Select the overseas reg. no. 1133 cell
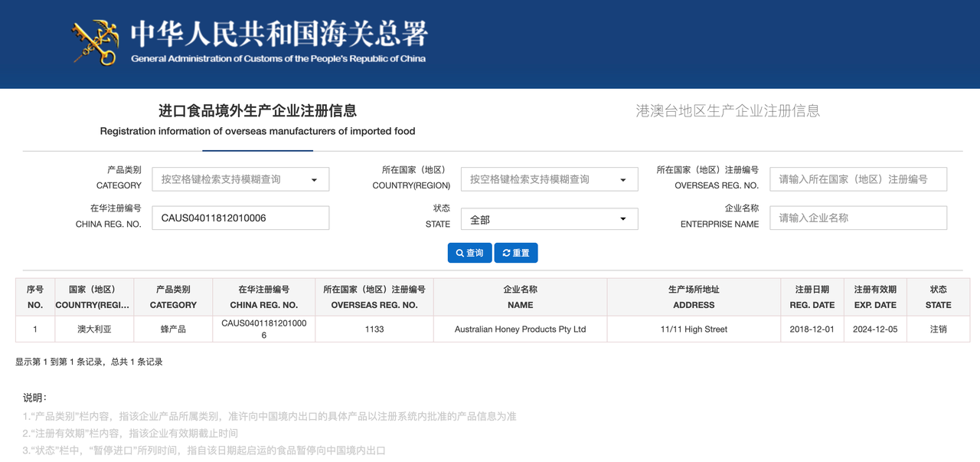 374,329
